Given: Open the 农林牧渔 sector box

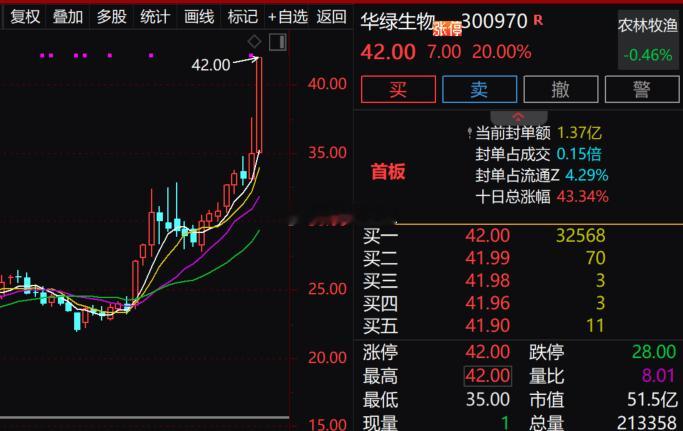Looking at the screenshot, I should [648, 38].
